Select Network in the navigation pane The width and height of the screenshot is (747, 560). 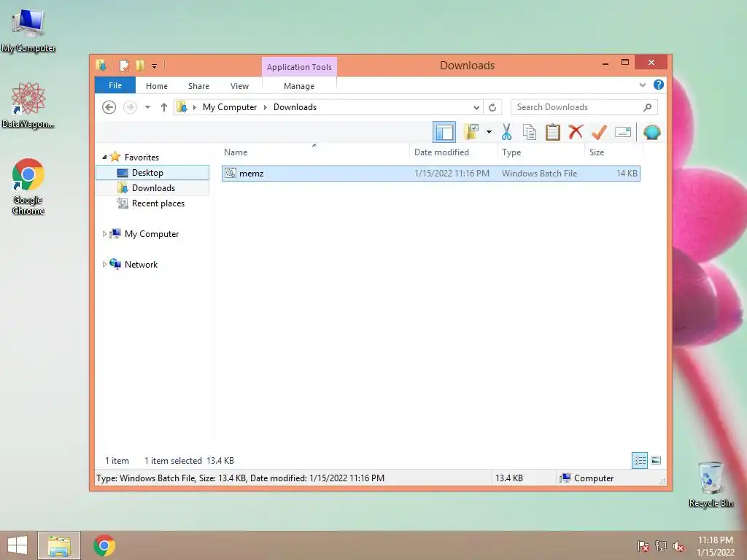[x=141, y=264]
